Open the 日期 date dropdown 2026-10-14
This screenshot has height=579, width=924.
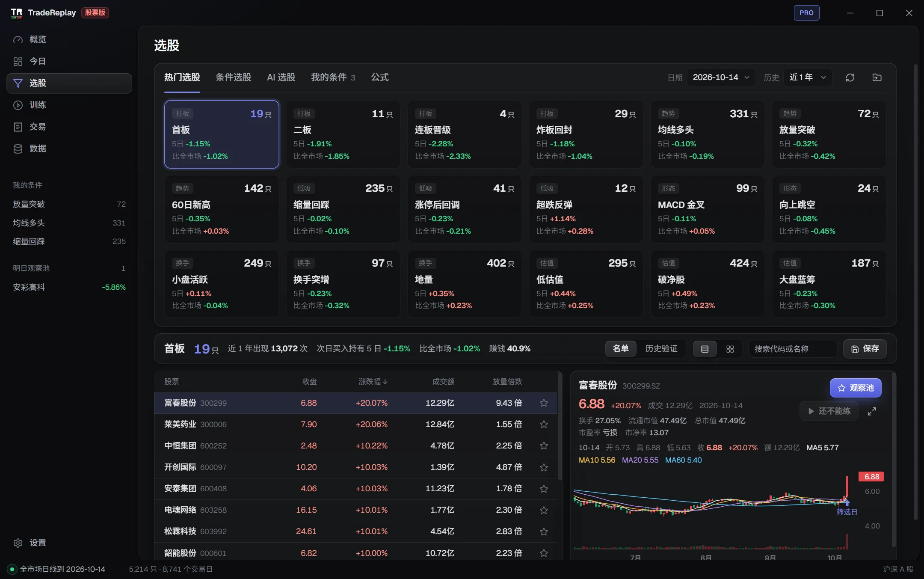721,77
